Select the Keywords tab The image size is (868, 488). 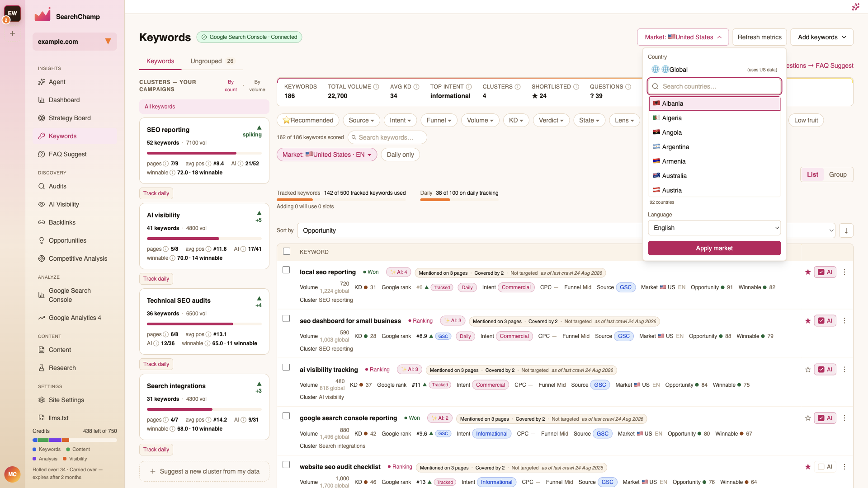tap(160, 61)
